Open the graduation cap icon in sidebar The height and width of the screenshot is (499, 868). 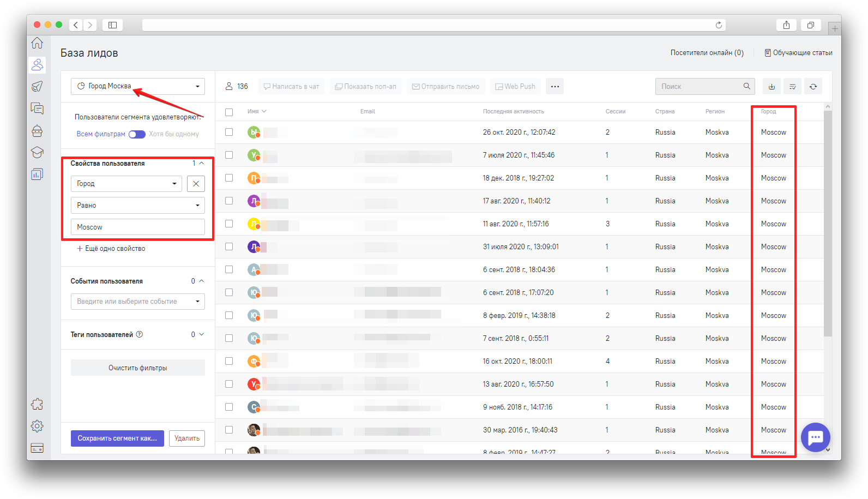click(x=37, y=152)
